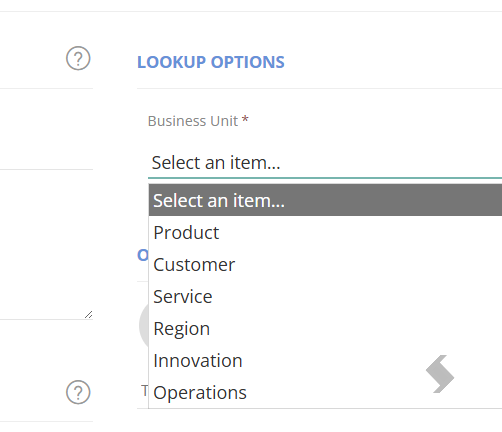Open the Business Unit dropdown field
Screen dimensions: 502x432
325,163
